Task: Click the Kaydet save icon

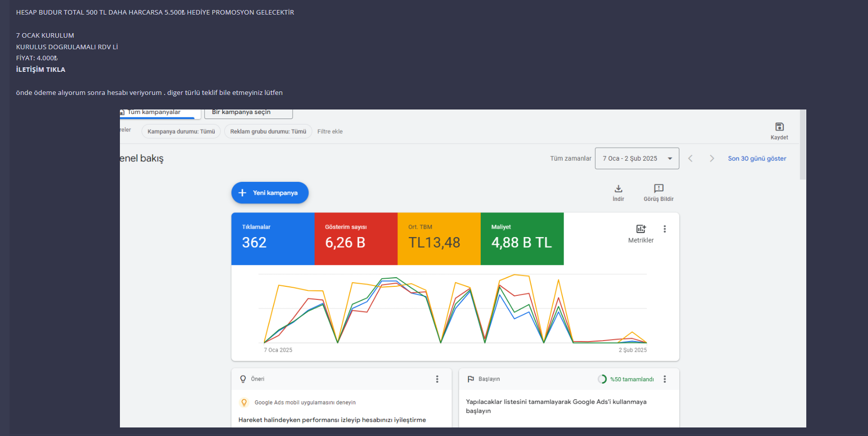Action: tap(779, 127)
